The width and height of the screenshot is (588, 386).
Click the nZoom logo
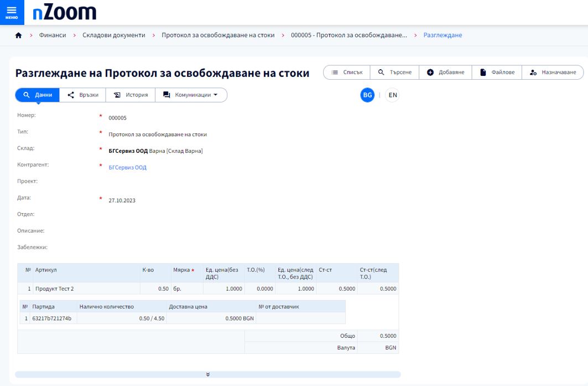click(65, 12)
